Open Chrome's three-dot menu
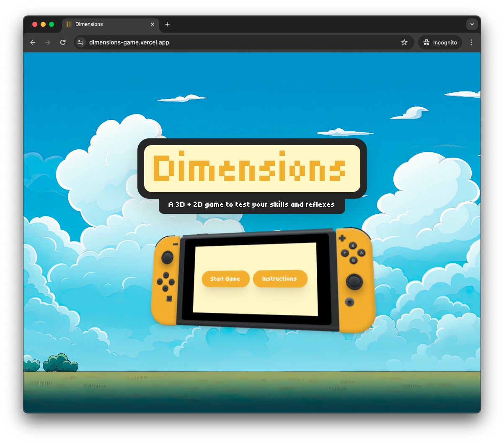Viewport: 504px width, 444px height. (471, 42)
